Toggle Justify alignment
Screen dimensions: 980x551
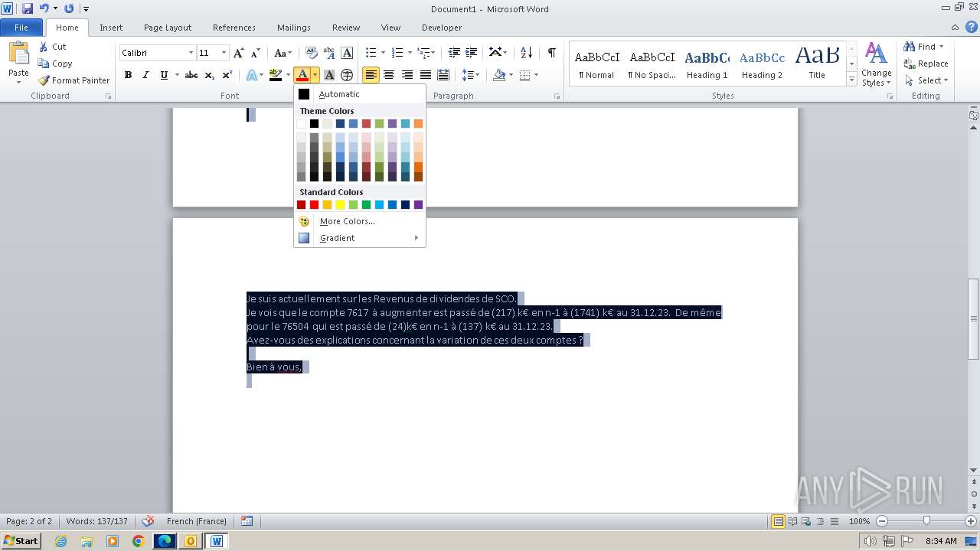(426, 75)
